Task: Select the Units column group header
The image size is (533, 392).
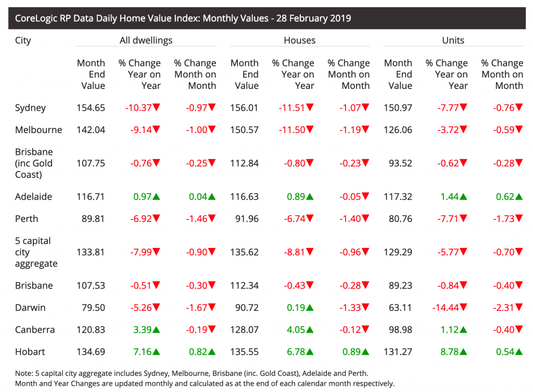Action: (x=453, y=40)
